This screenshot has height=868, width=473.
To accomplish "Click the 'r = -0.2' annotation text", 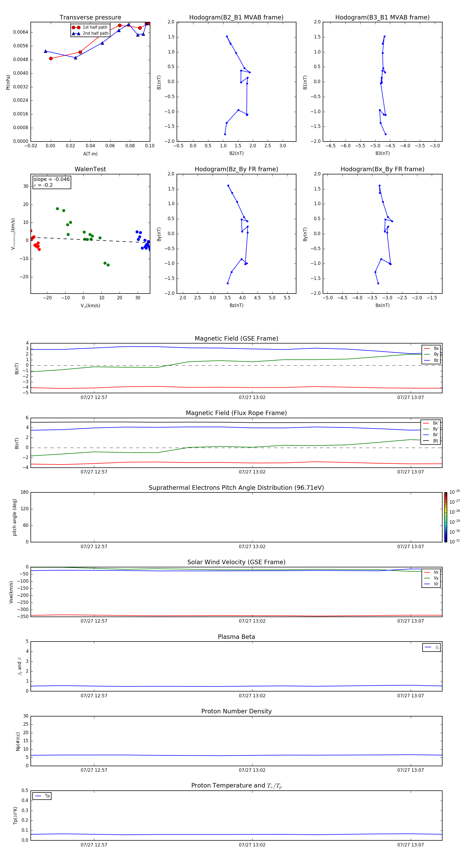I will [x=43, y=185].
